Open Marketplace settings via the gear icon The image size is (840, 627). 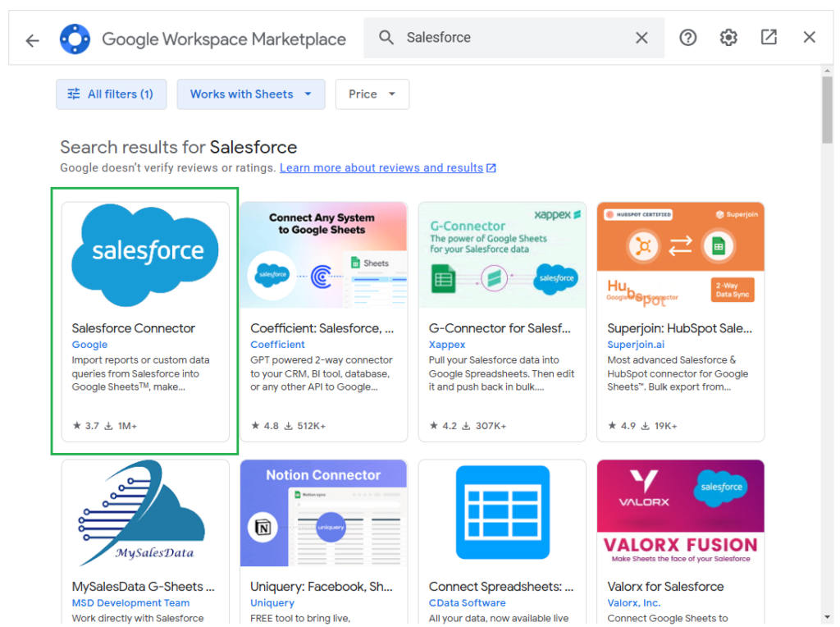(728, 37)
